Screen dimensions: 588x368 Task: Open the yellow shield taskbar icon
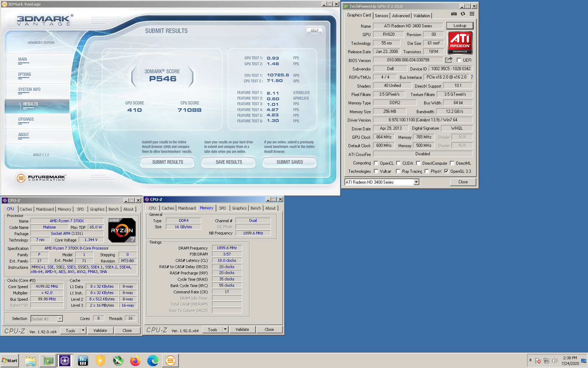100,360
